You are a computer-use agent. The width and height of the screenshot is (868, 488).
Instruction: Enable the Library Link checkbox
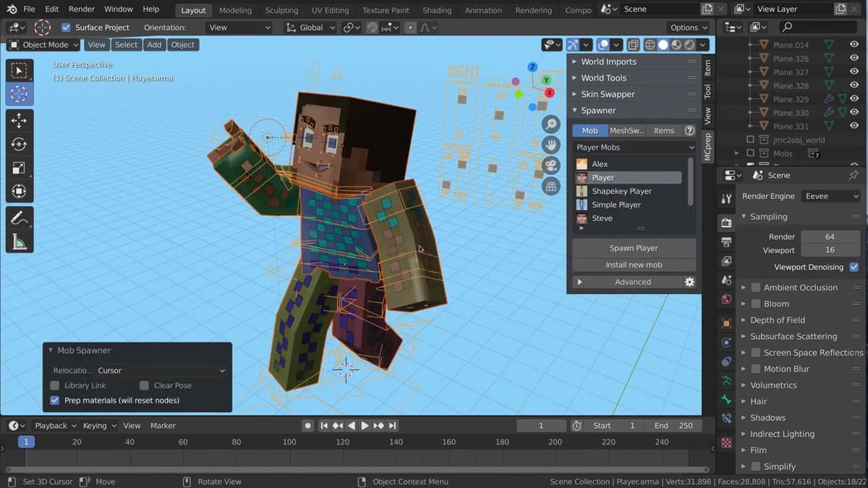click(x=55, y=385)
